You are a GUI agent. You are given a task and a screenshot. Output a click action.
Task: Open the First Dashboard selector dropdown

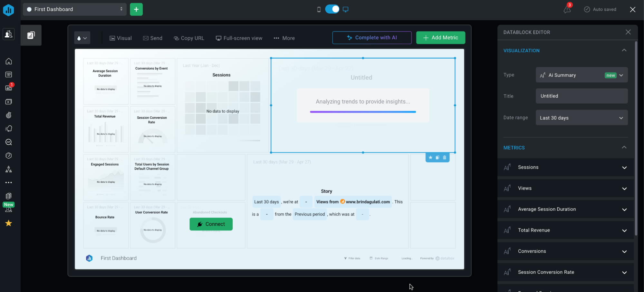click(x=75, y=9)
